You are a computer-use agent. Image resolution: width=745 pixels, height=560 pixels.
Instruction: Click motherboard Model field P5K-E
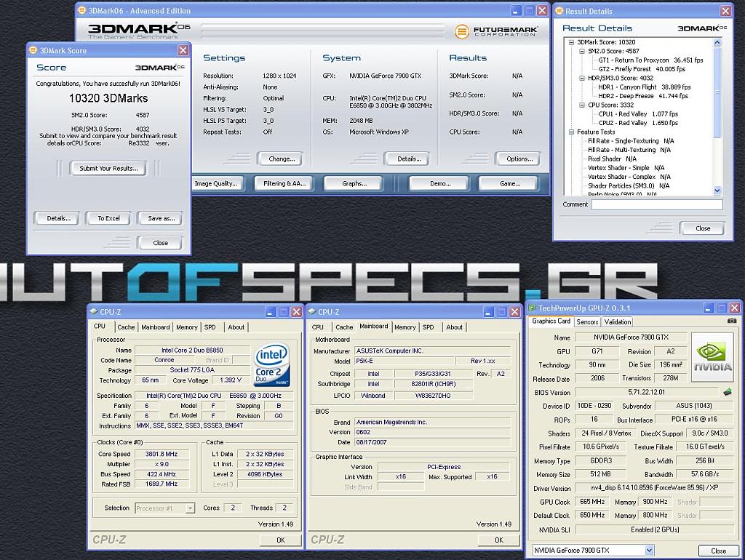point(405,361)
